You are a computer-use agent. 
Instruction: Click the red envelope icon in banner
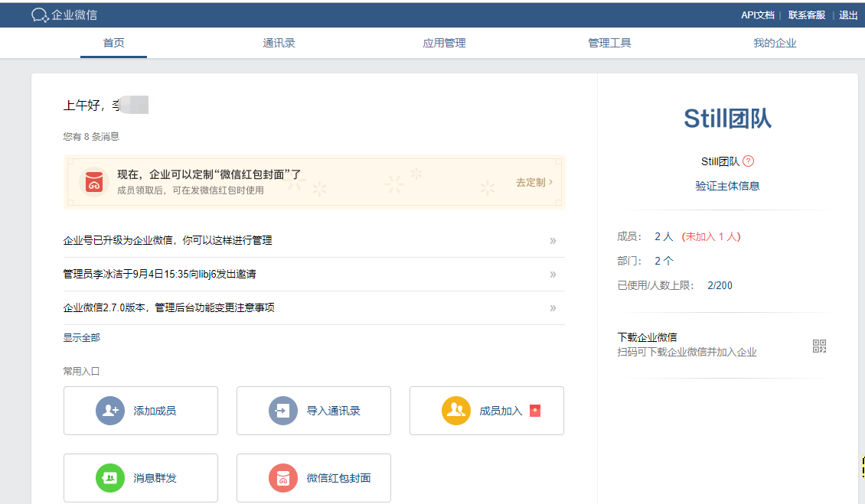coord(94,182)
